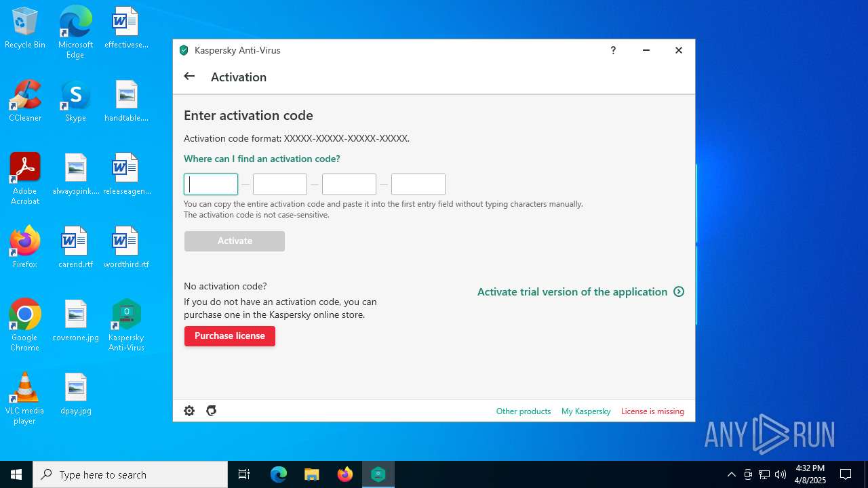Open releaseagen... Word document
Image resolution: width=868 pixels, height=488 pixels.
pos(126,174)
